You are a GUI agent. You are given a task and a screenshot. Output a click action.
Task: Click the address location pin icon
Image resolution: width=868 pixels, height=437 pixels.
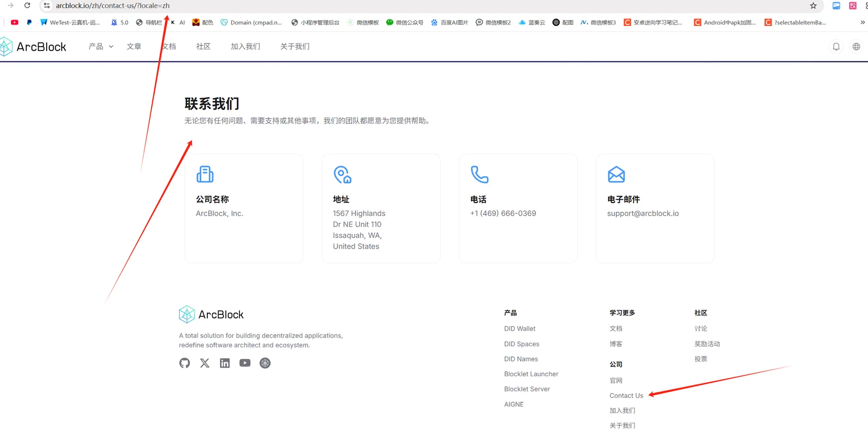click(x=342, y=174)
